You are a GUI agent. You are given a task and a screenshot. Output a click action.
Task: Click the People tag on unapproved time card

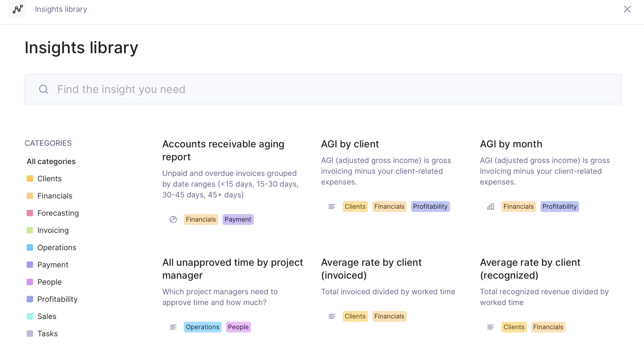pos(238,327)
